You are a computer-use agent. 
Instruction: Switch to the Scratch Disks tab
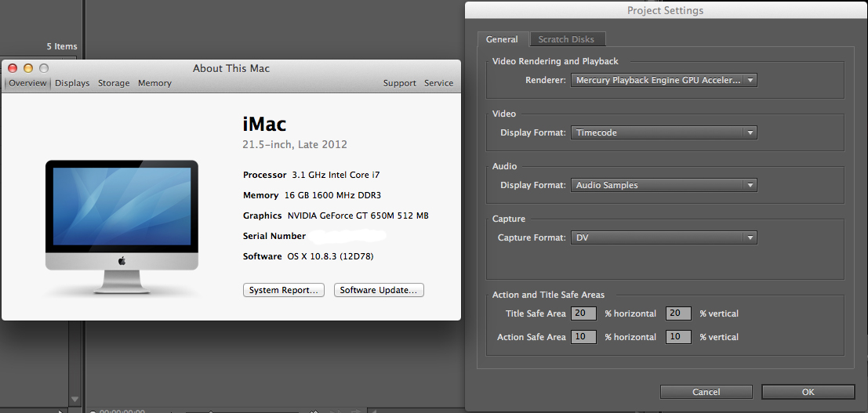pyautogui.click(x=567, y=39)
